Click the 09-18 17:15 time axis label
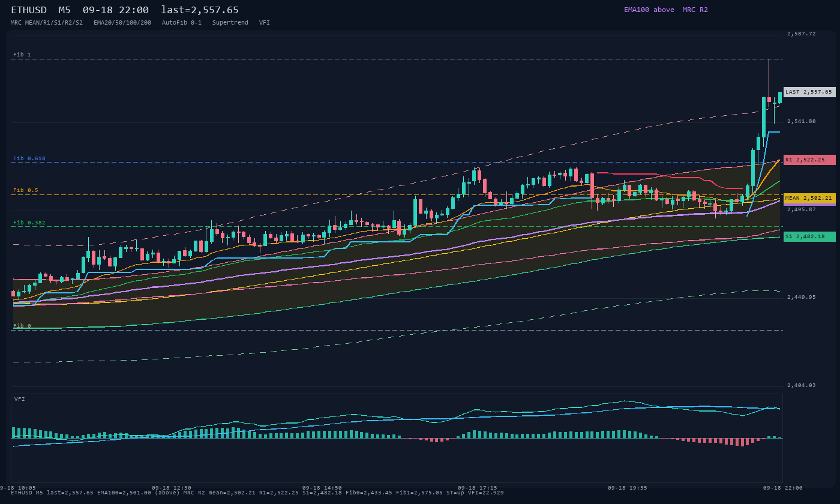 (x=478, y=488)
